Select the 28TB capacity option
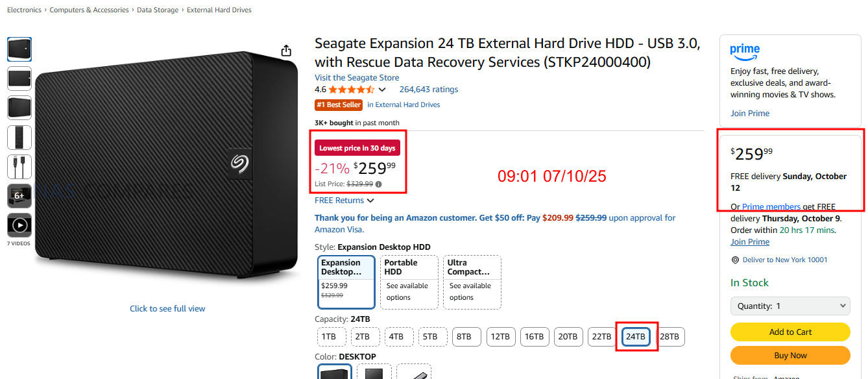868x379 pixels. click(670, 337)
